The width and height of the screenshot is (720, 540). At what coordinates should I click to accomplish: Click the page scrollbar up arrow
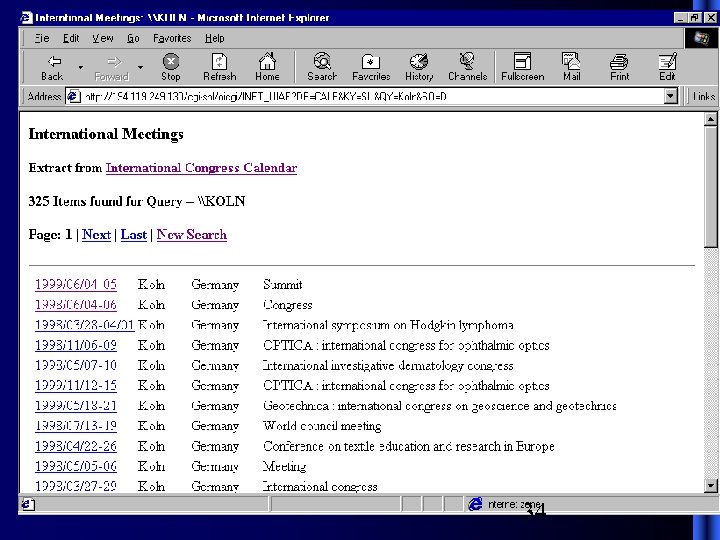point(710,119)
